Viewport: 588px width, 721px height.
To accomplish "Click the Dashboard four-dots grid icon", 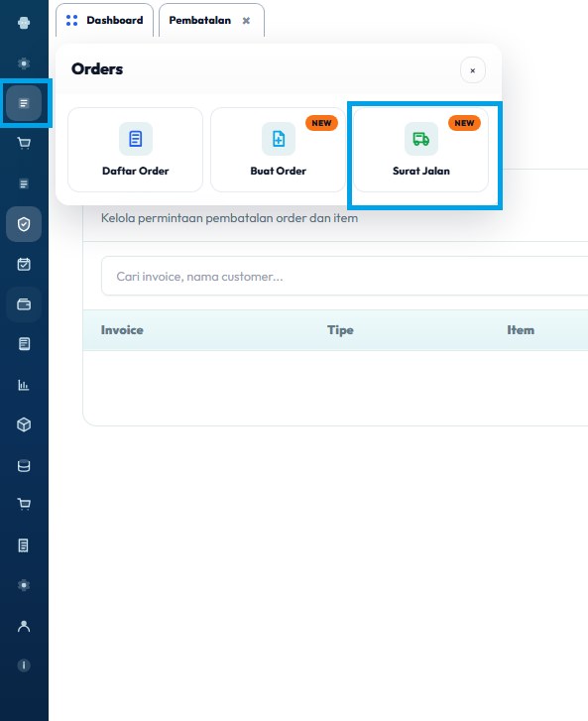I will (x=71, y=20).
